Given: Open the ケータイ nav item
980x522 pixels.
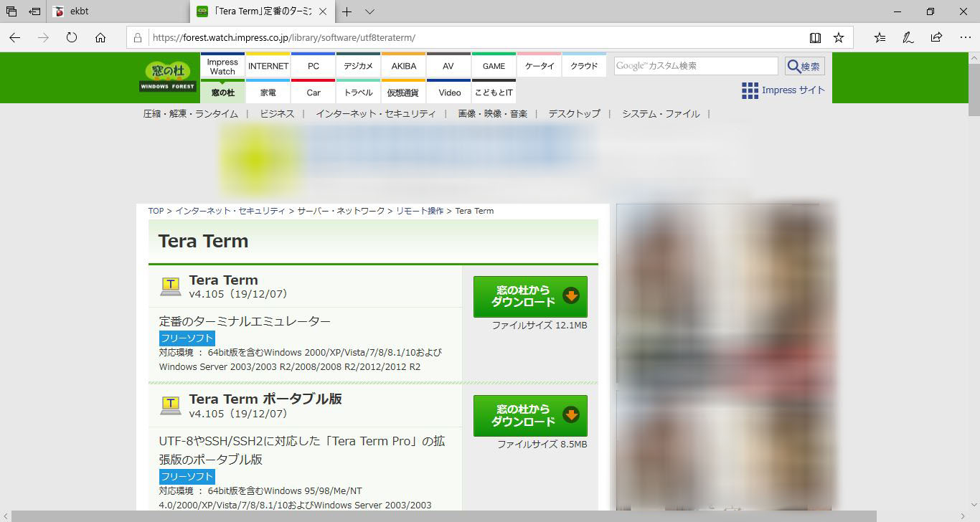Looking at the screenshot, I should click(x=540, y=66).
